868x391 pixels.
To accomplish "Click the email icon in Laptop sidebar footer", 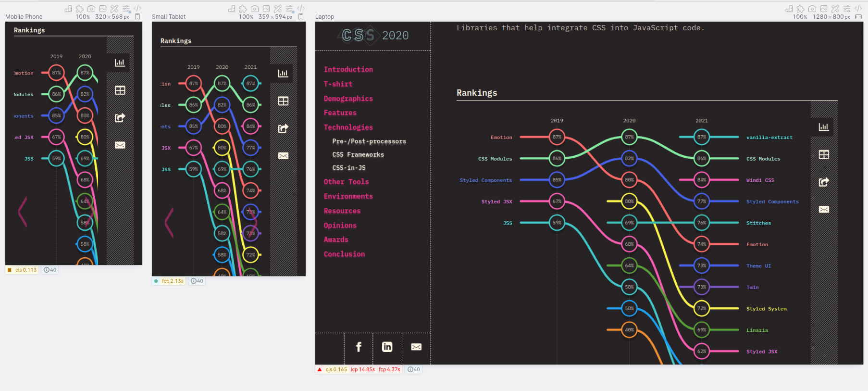I will click(416, 347).
